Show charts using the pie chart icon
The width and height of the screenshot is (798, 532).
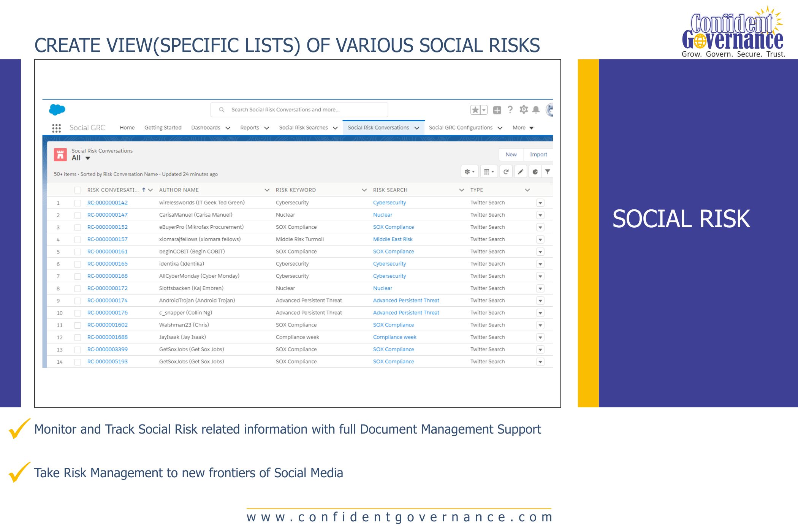534,171
